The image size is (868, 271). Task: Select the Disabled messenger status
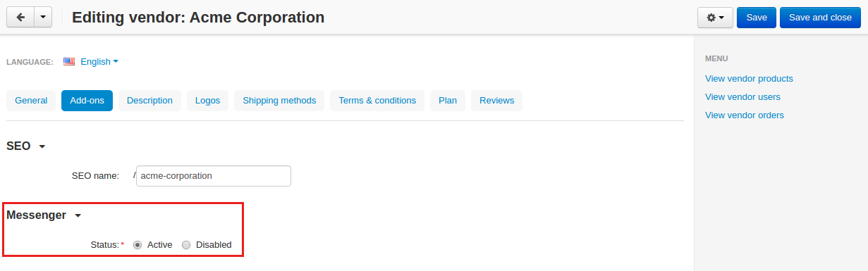click(x=186, y=245)
